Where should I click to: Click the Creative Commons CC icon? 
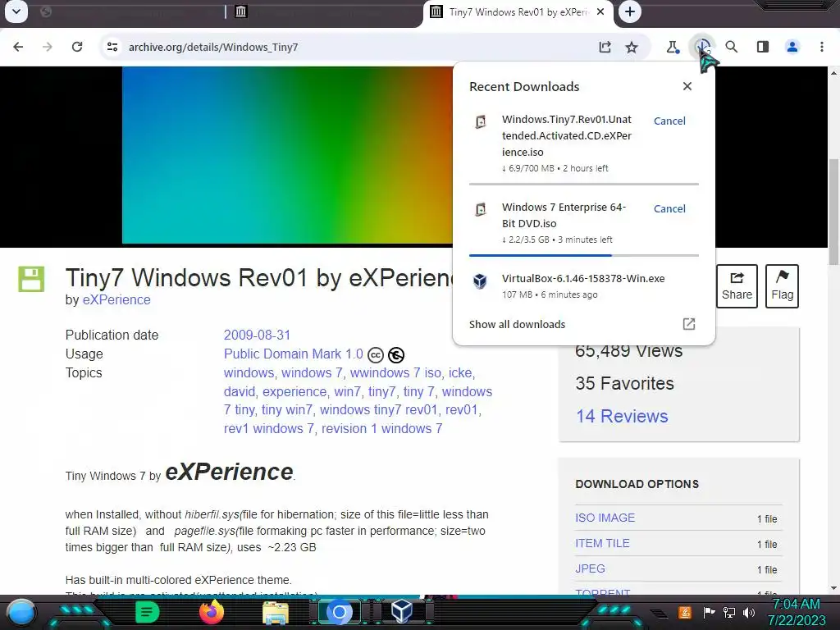tap(376, 355)
